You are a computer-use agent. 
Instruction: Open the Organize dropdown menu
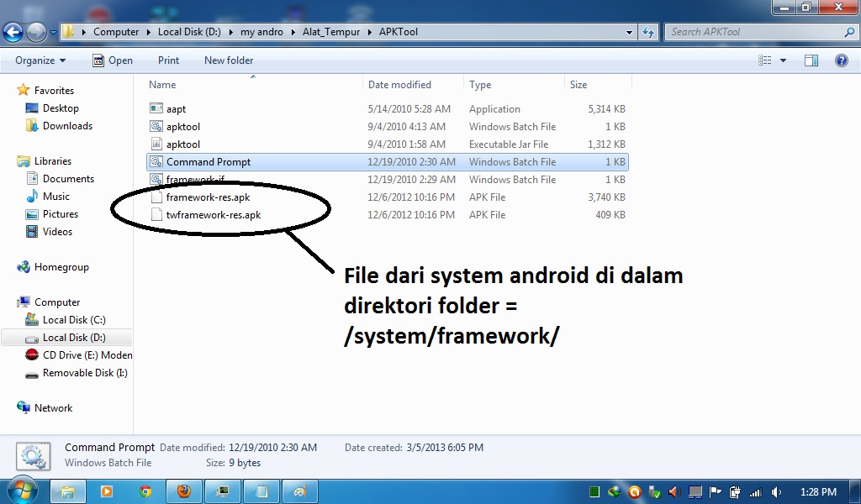click(x=39, y=60)
